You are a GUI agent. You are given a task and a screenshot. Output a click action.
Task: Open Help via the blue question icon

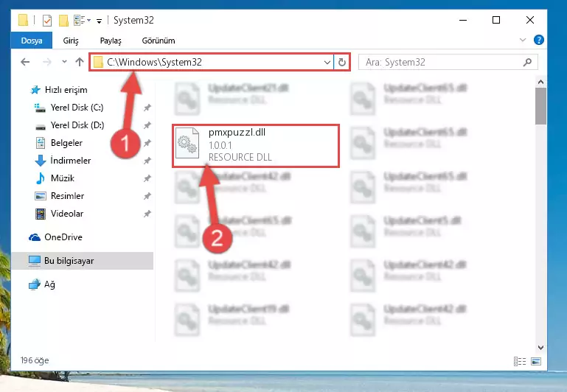[x=539, y=40]
